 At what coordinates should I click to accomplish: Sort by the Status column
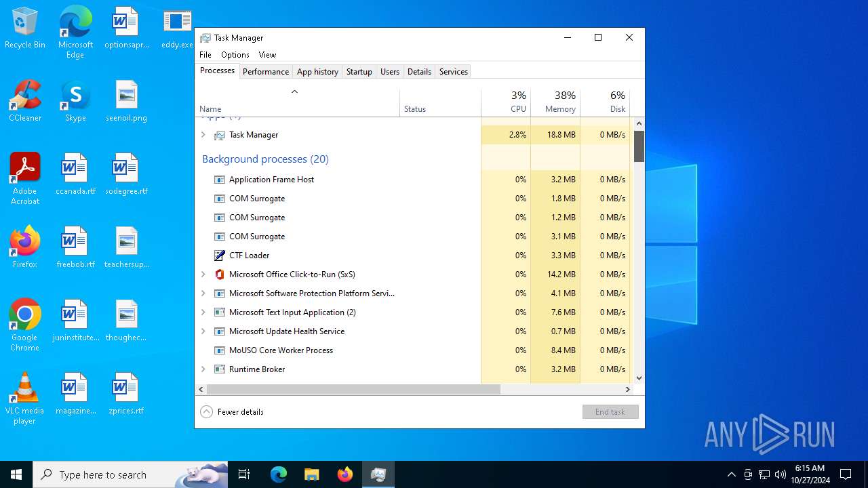click(x=440, y=102)
